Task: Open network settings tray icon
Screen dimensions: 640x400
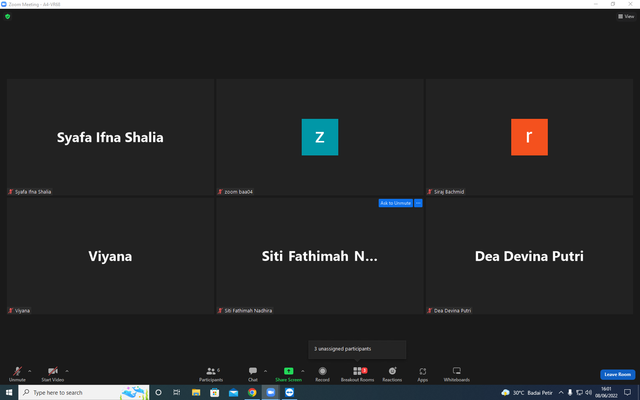Action: click(579, 393)
